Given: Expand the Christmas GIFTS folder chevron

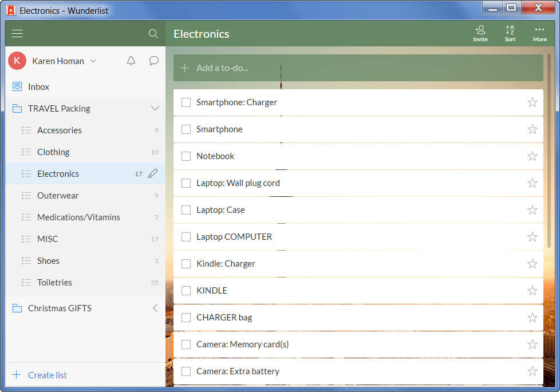Looking at the screenshot, I should click(x=155, y=308).
